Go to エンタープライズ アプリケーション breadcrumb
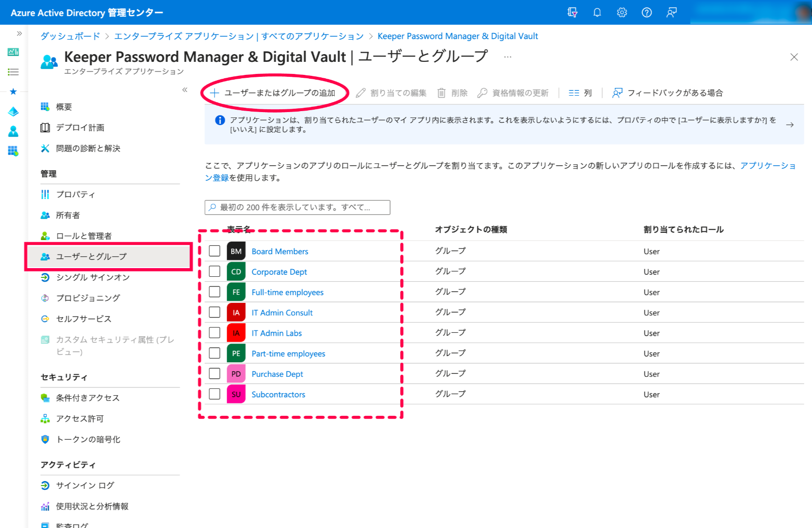This screenshot has height=528, width=812. (239, 36)
